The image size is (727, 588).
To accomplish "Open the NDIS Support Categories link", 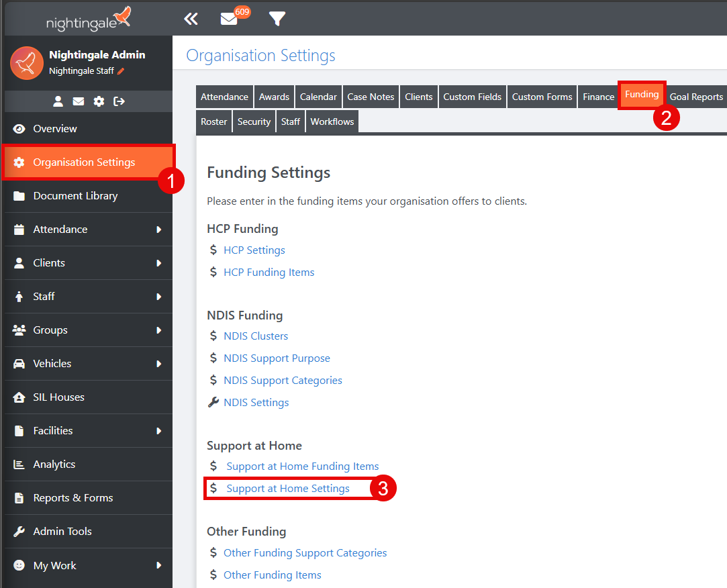I will point(283,380).
